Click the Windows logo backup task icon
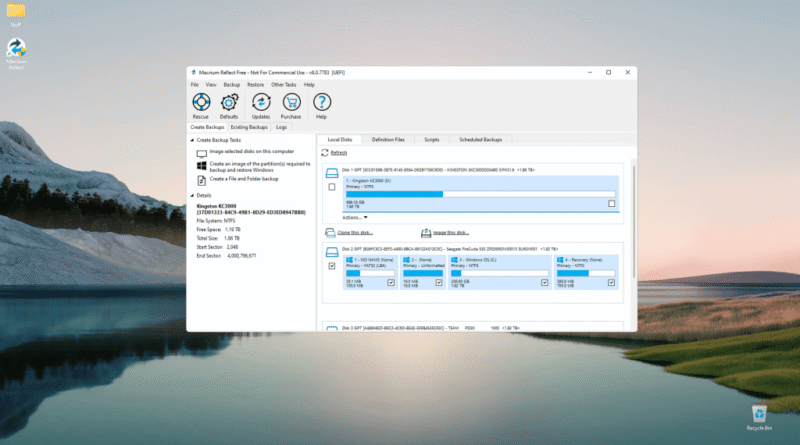Image resolution: width=800 pixels, height=445 pixels. click(202, 166)
